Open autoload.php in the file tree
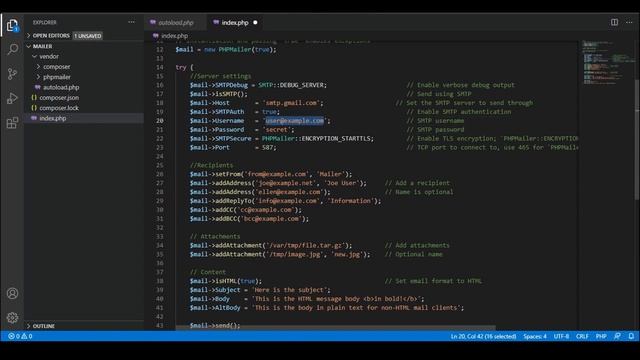640x360 pixels. pos(61,87)
